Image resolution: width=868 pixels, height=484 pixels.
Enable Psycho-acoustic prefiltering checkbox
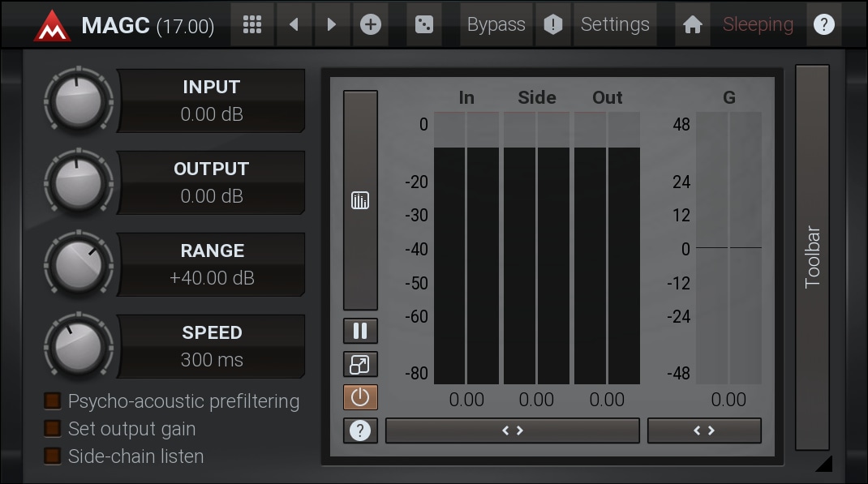(53, 401)
